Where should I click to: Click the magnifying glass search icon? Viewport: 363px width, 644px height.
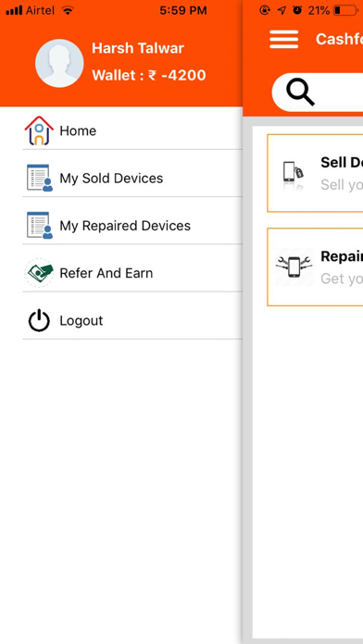tap(301, 93)
